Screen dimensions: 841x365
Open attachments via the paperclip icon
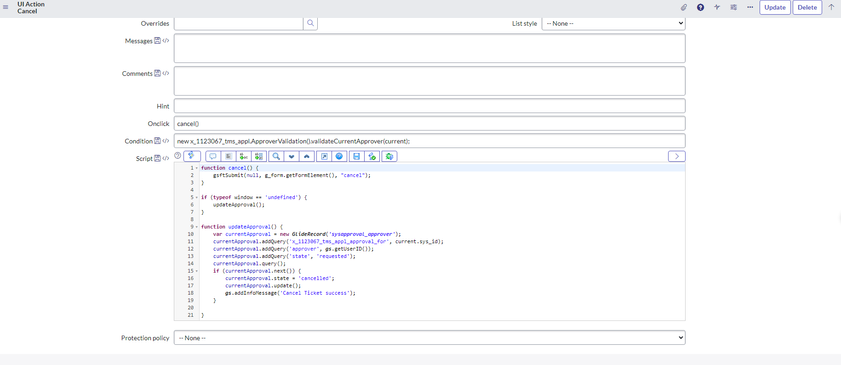tap(684, 8)
